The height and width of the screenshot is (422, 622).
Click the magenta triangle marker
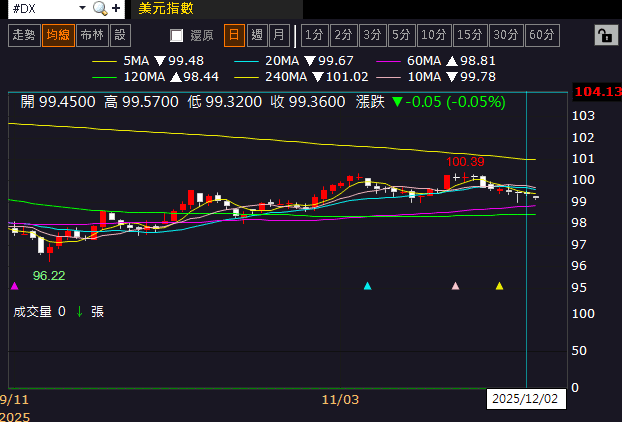click(15, 286)
